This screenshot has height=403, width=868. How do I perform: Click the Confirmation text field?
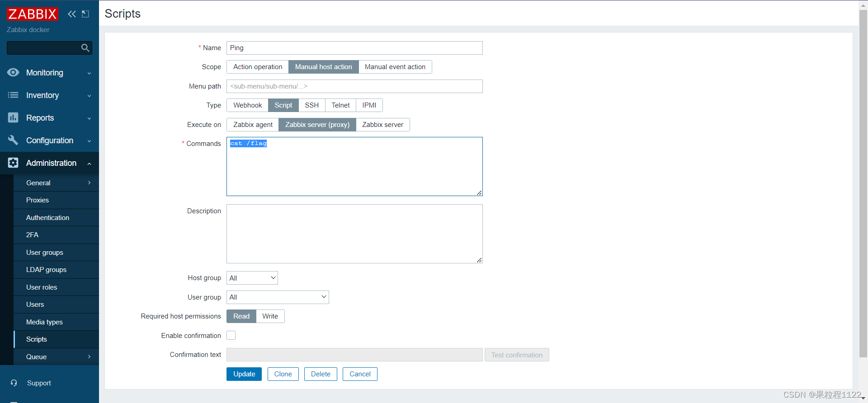pyautogui.click(x=354, y=355)
